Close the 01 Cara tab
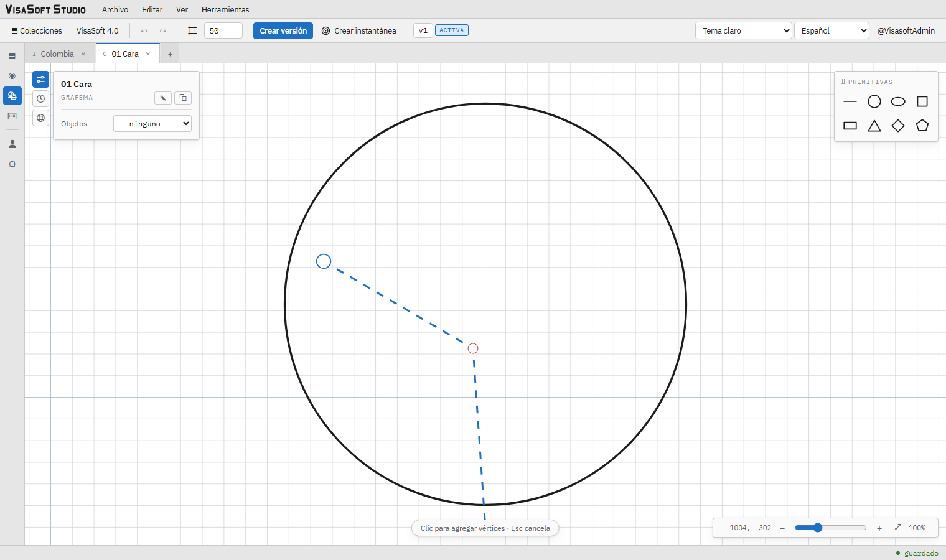The image size is (946, 560). coord(148,54)
